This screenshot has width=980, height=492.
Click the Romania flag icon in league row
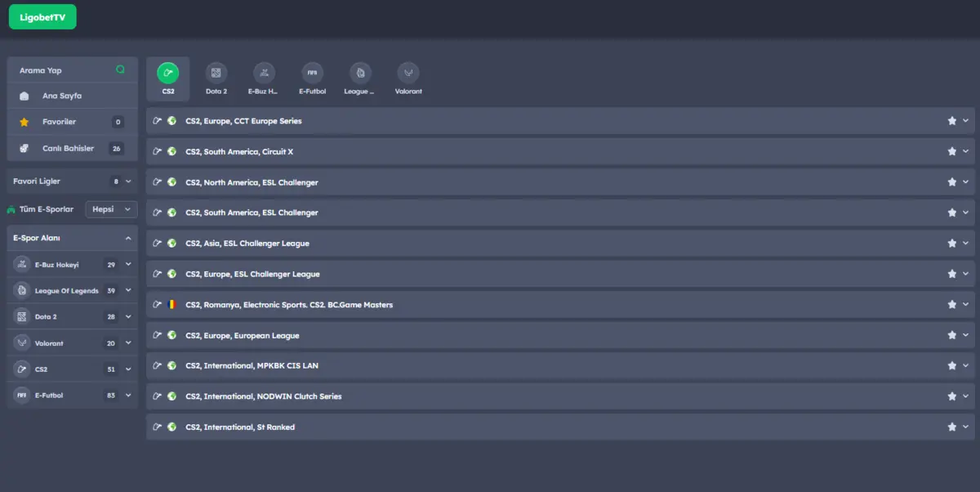pos(171,305)
